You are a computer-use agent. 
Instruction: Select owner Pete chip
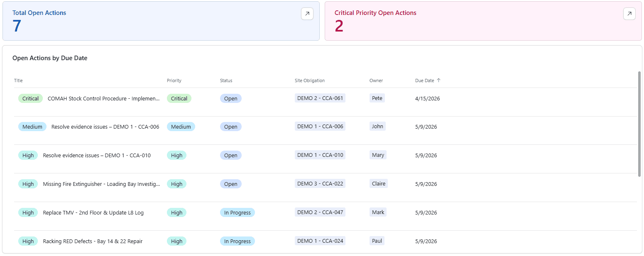coord(377,98)
